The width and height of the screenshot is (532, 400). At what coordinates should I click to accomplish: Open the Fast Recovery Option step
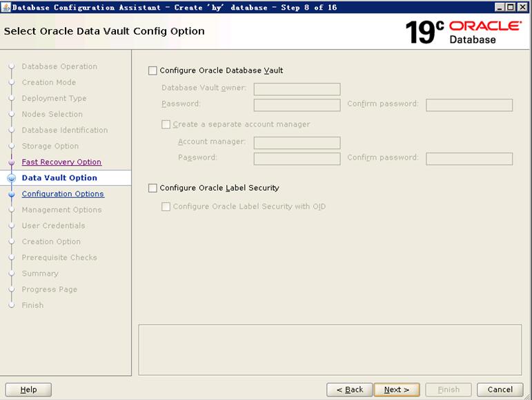[61, 162]
